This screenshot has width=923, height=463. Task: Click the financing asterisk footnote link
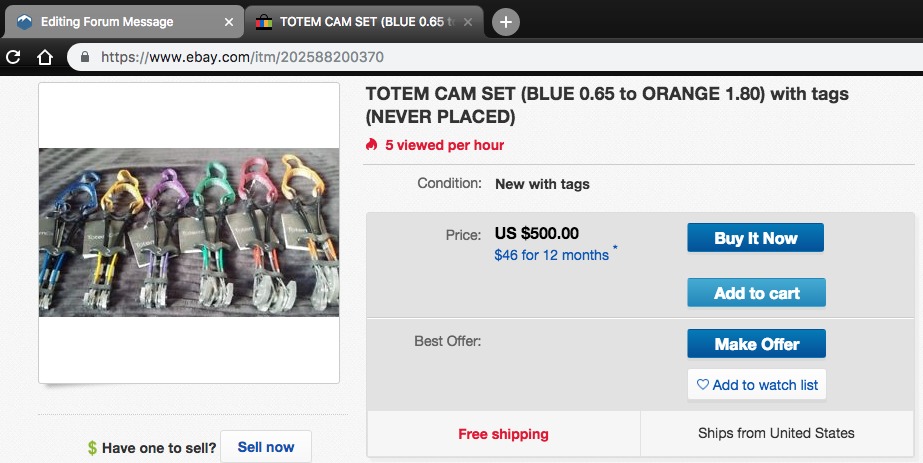pos(615,248)
